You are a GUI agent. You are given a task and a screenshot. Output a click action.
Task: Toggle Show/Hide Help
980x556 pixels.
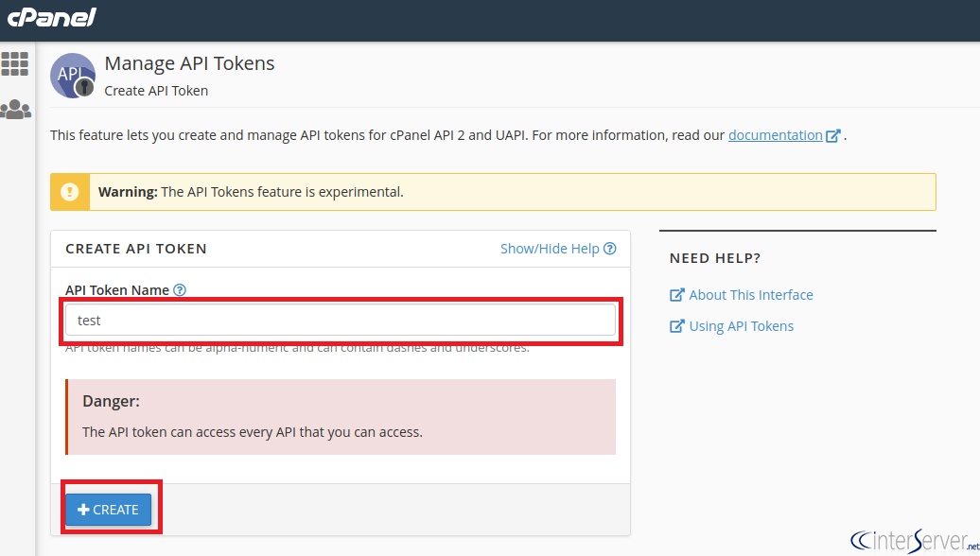click(550, 249)
